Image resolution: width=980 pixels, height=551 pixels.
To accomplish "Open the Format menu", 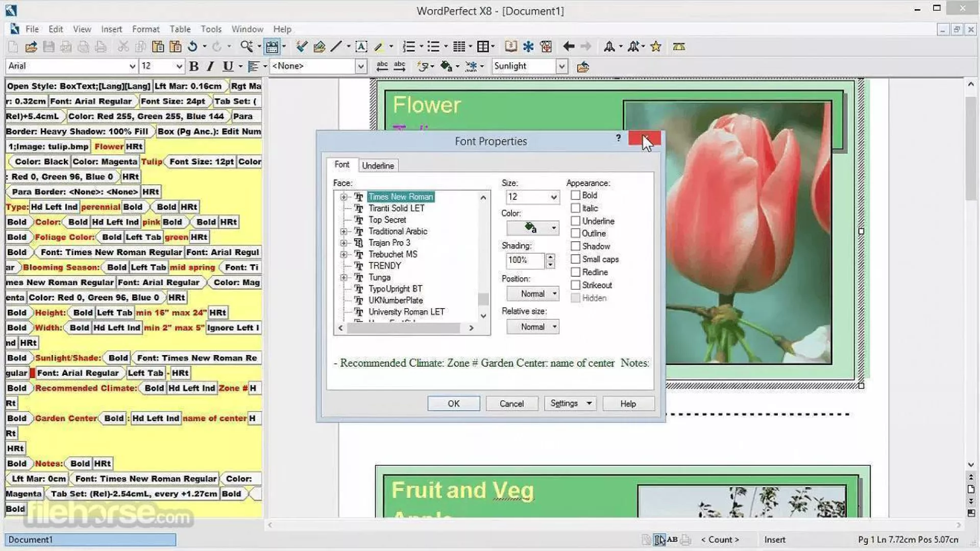I will coord(145,29).
